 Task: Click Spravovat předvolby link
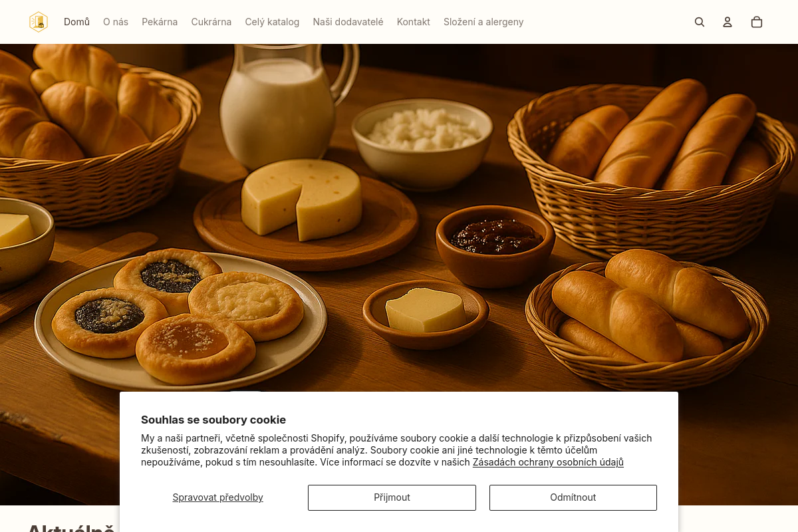tap(218, 497)
